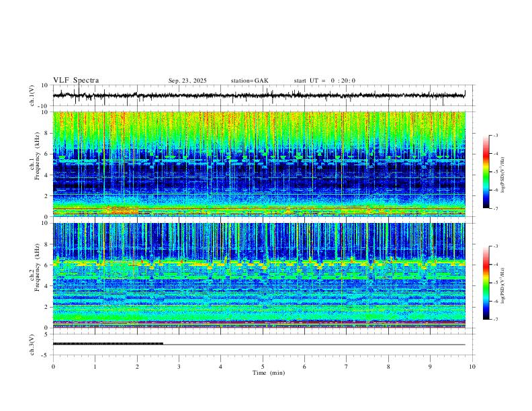Click the log(PSD) label beside ch.1 colorbar
The image size is (532, 411).
point(503,175)
